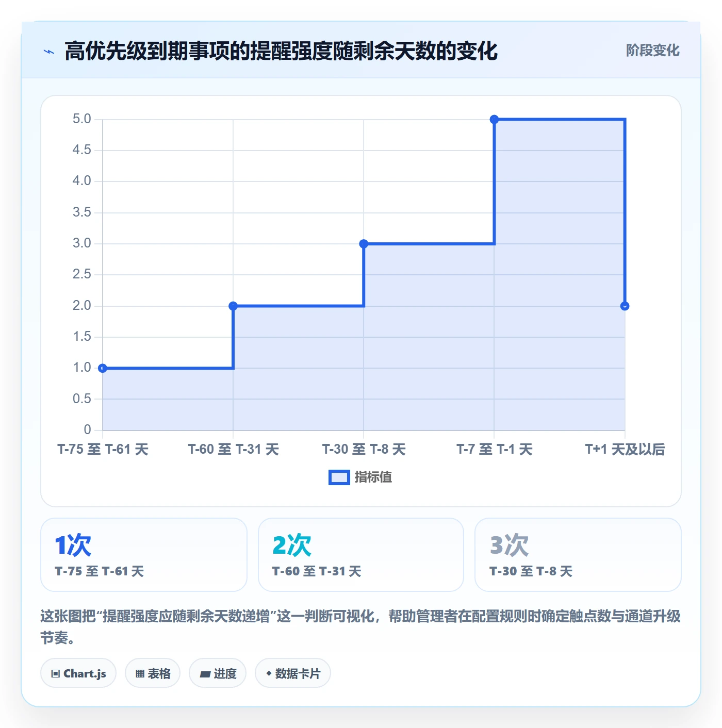Click the 指标值 legend label
The image size is (722, 728).
373,477
